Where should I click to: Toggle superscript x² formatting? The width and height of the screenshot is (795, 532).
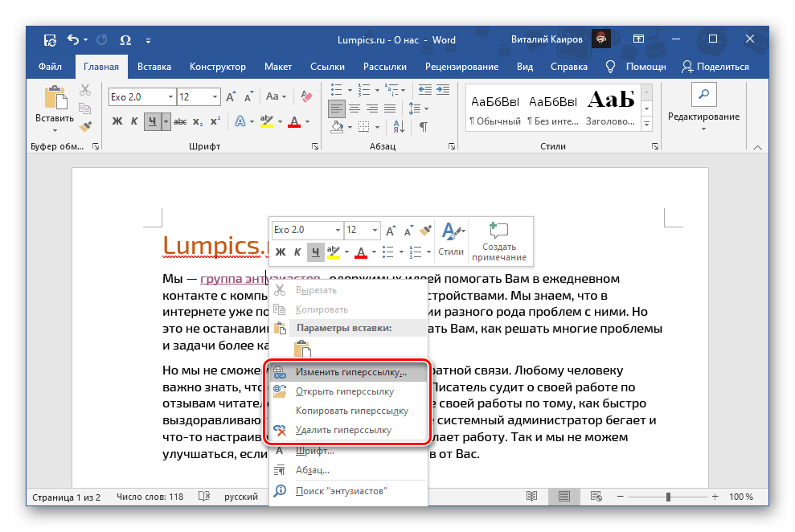click(215, 121)
